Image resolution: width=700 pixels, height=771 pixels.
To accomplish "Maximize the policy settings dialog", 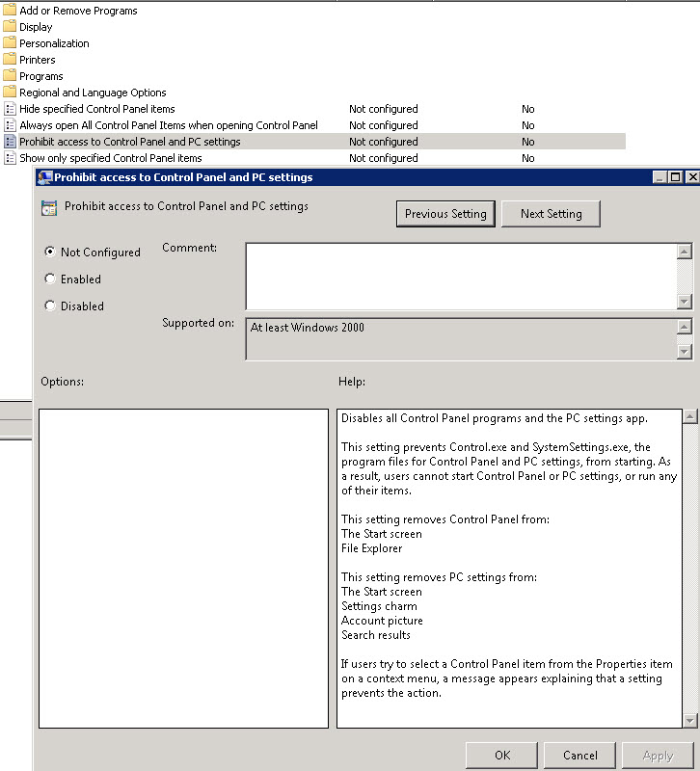I will point(675,177).
